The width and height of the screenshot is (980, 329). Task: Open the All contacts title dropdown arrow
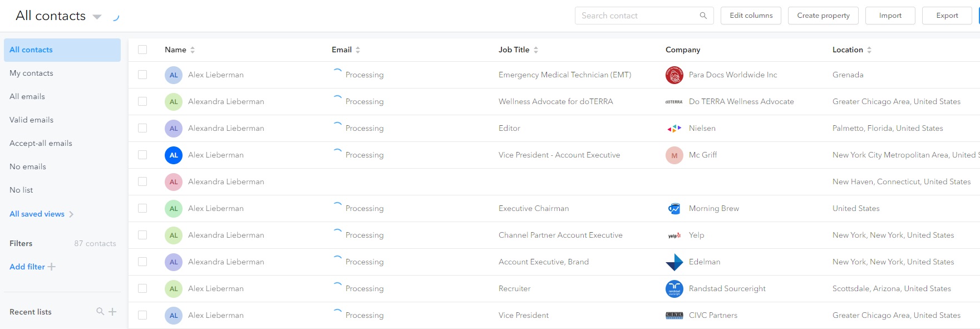(97, 17)
